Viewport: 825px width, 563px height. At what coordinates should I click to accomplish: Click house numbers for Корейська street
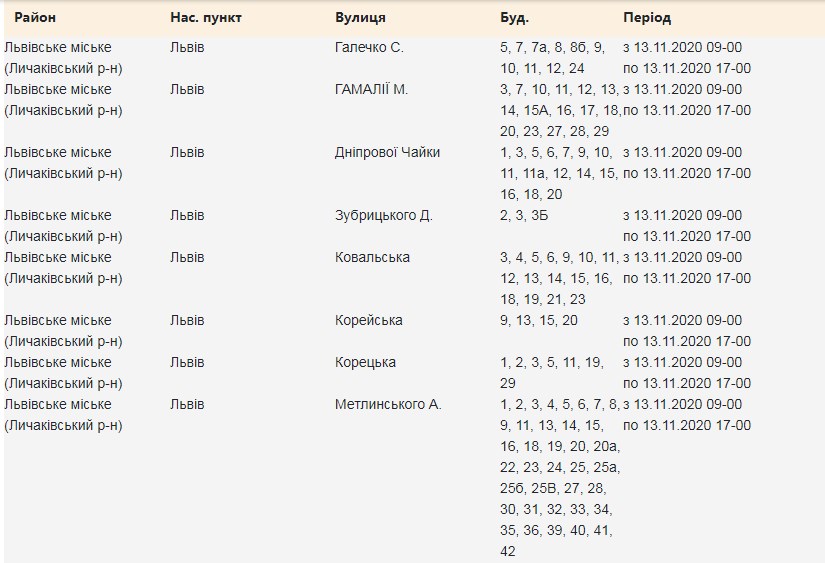(538, 320)
